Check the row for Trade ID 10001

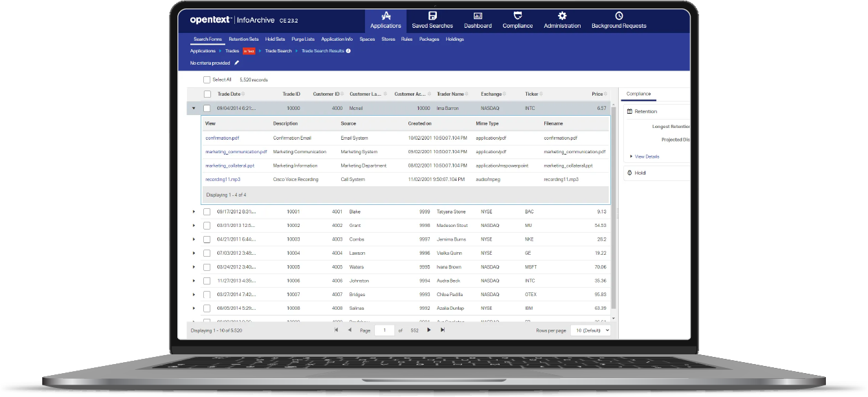click(x=207, y=211)
